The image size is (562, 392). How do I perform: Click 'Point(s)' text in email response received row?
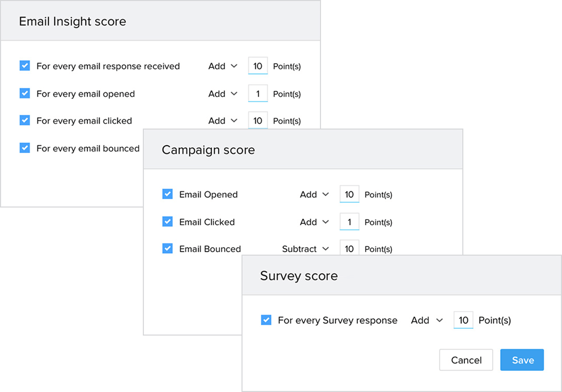click(x=287, y=66)
